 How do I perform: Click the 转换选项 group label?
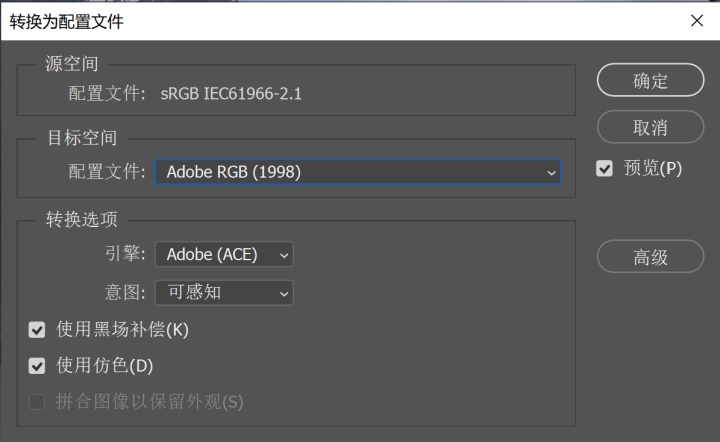(82, 219)
